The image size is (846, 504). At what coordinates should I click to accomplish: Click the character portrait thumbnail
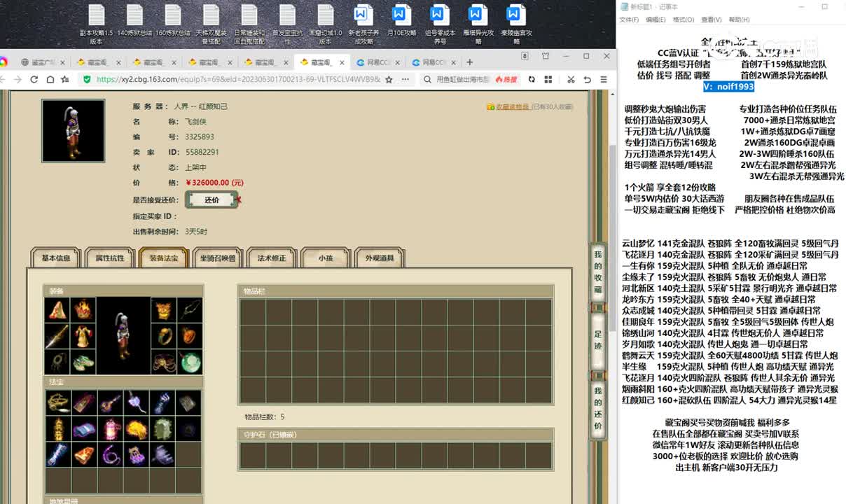coord(73,131)
